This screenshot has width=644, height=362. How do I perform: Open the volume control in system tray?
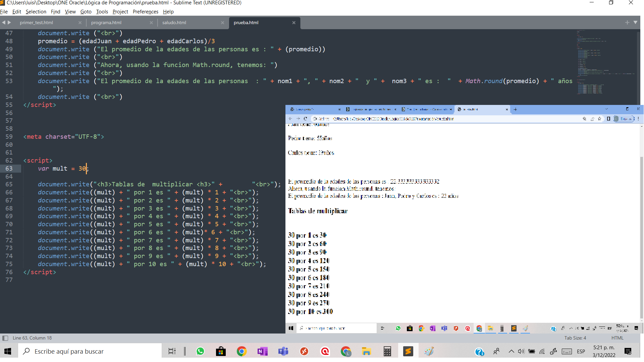point(521,351)
